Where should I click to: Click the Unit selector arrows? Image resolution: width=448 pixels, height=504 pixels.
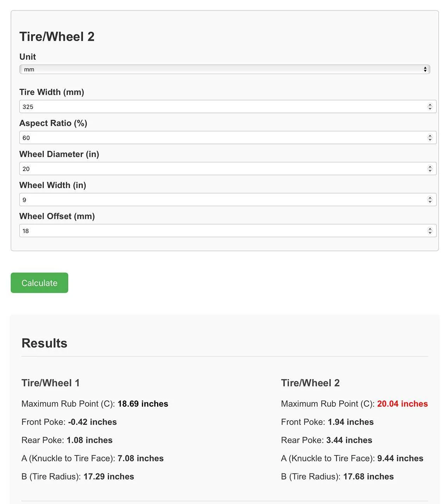[425, 69]
